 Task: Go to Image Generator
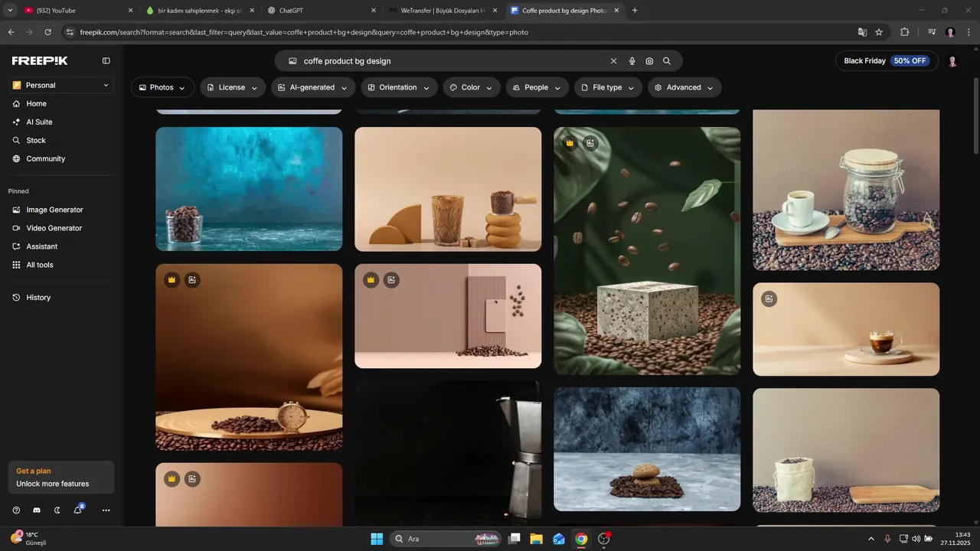click(54, 210)
